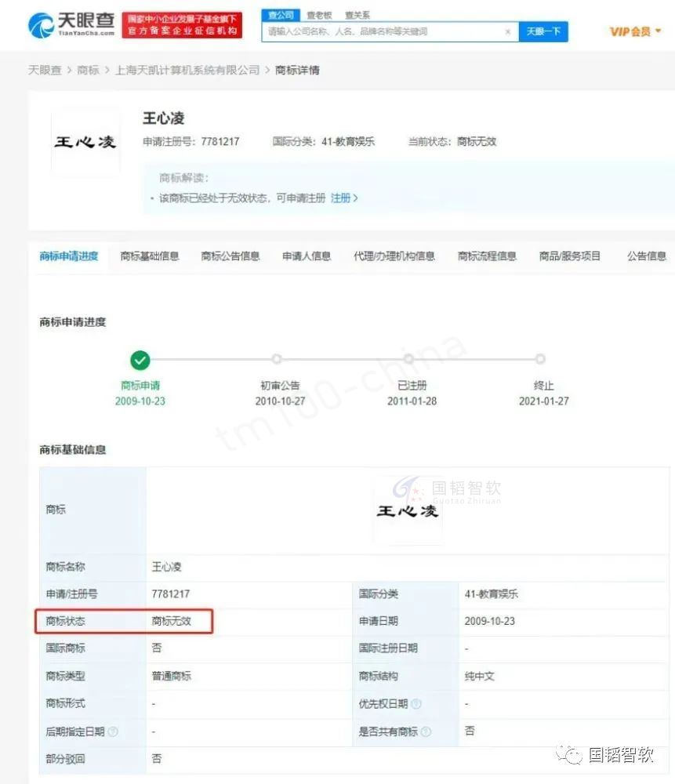This screenshot has height=784, width=675.
Task: Click the 王心凌 trademark thumbnail at top
Action: (85, 142)
